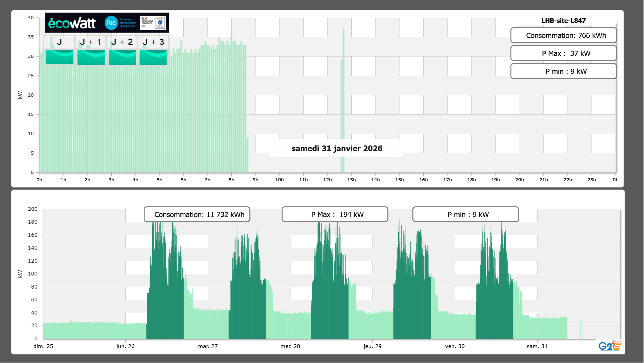The image size is (644, 363).
Task: Click the J + 3 green signal tile
Action: pyautogui.click(x=153, y=57)
